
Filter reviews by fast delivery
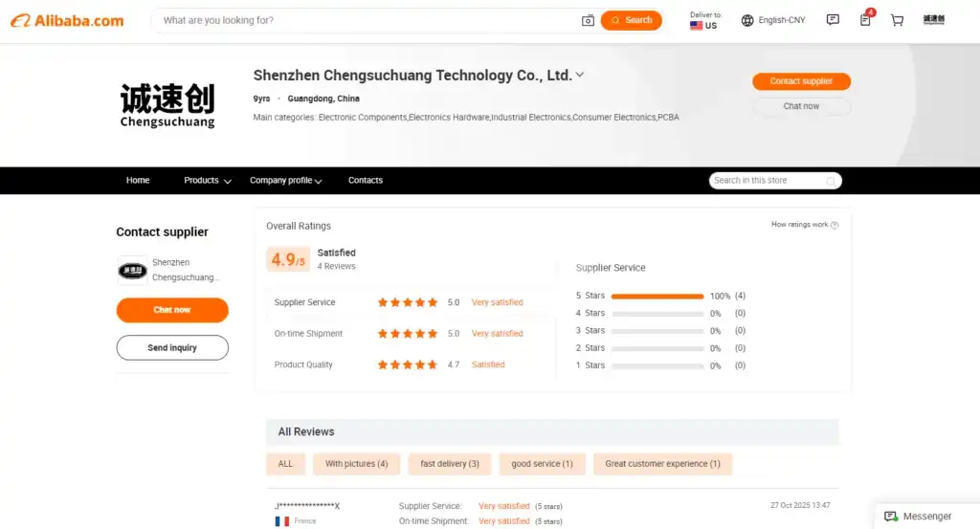click(450, 464)
